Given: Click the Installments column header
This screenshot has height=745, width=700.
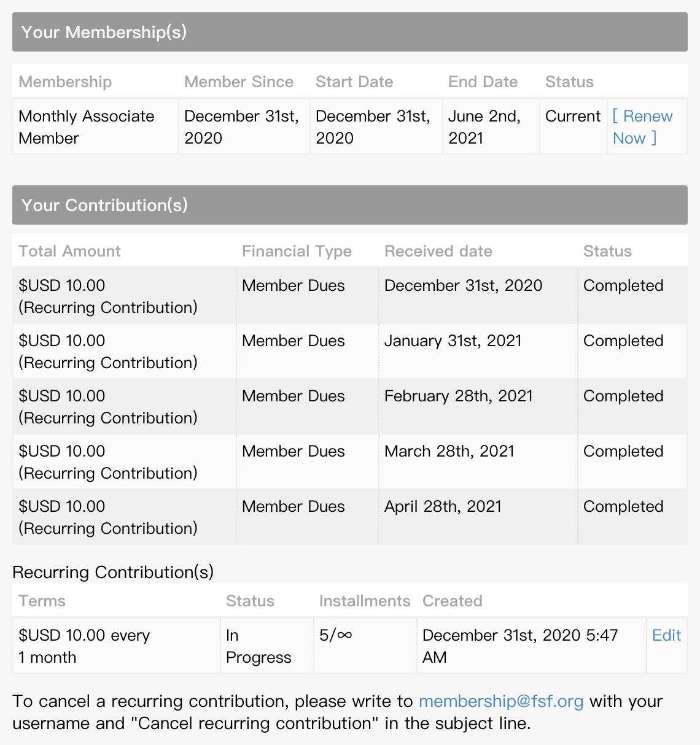Looking at the screenshot, I should coord(364,601).
